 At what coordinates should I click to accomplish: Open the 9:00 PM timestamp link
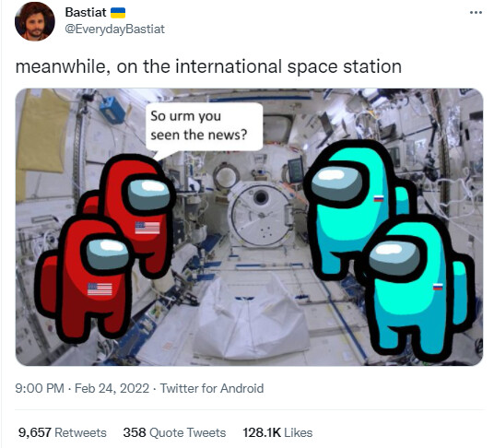40,388
